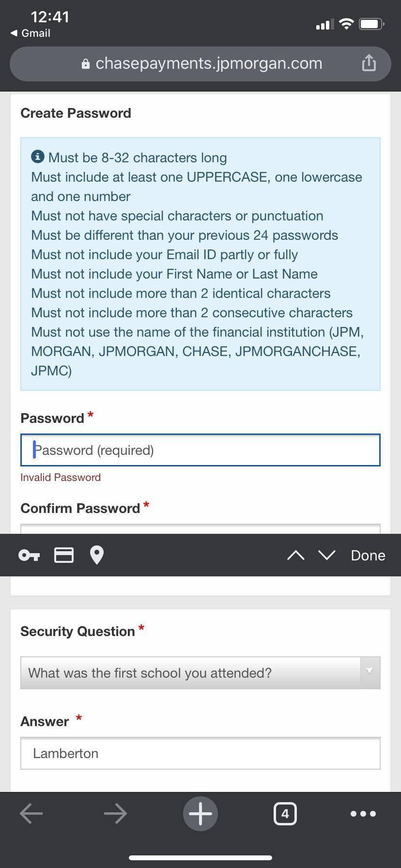
Task: Go to previous form field arrow
Action: [x=295, y=556]
